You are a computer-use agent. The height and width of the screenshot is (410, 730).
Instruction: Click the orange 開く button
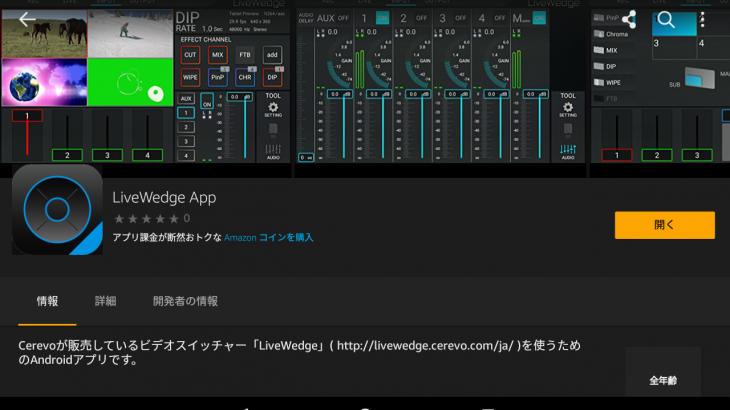tap(664, 225)
